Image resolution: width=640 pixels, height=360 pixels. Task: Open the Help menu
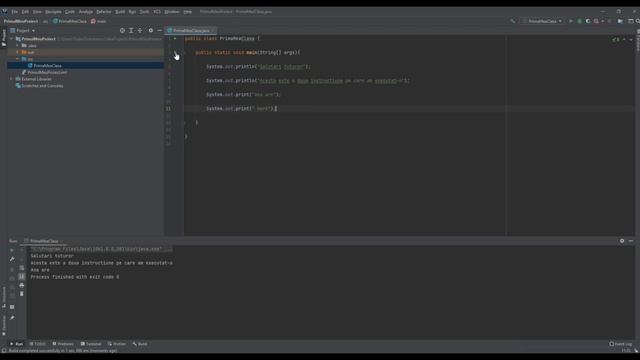point(188,12)
